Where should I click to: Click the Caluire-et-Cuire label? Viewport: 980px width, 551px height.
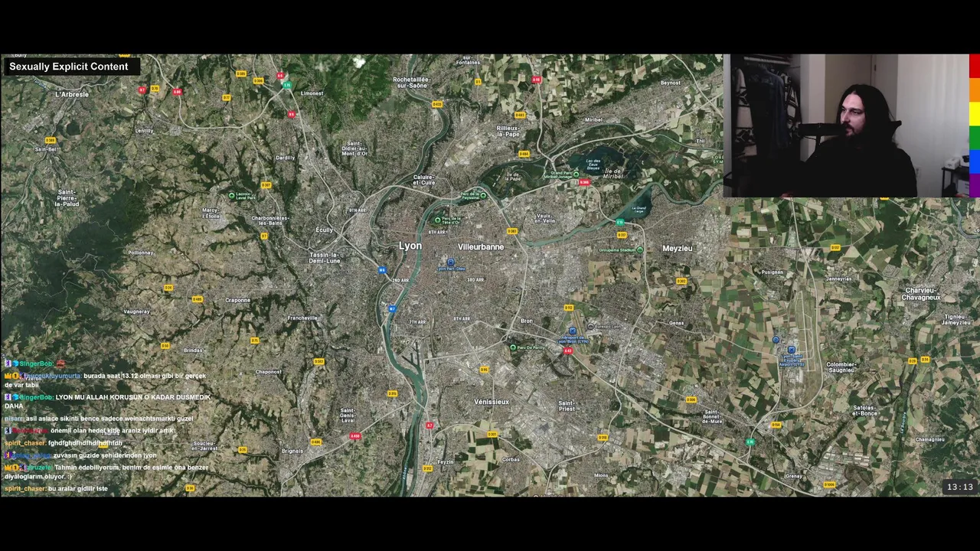pyautogui.click(x=423, y=180)
